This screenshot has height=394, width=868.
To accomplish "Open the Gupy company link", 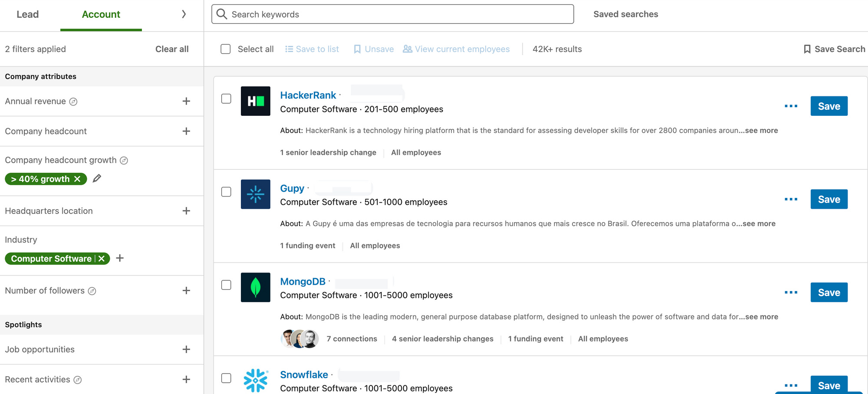I will click(292, 188).
